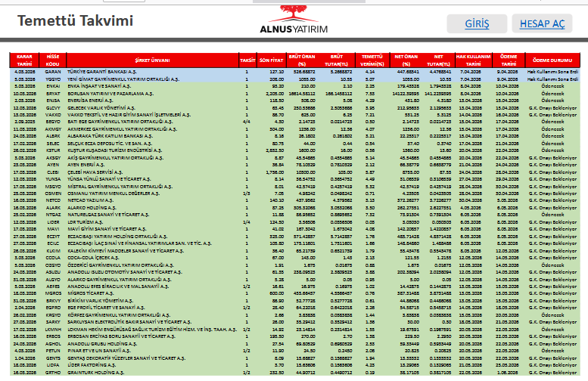Click the Hisse Kodu column header
Viewport: 588px width, 381px height.
pyautogui.click(x=53, y=60)
